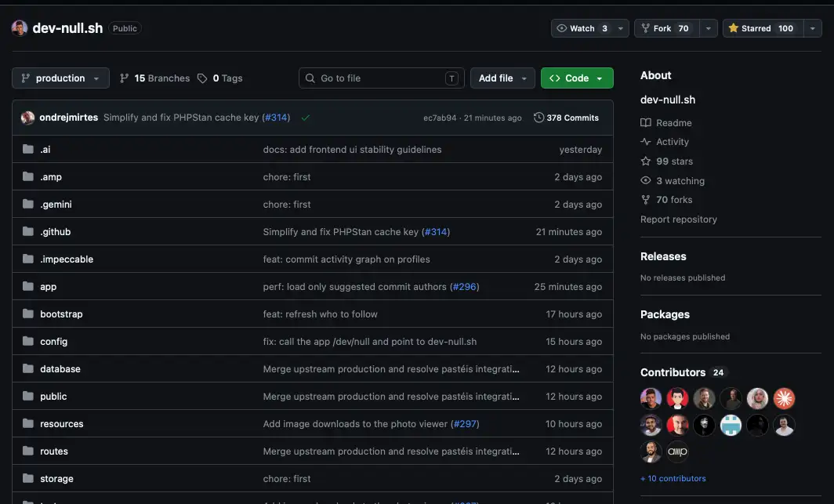Screen dimensions: 834x504
Task: View the 15 Branches link
Action: 154,78
